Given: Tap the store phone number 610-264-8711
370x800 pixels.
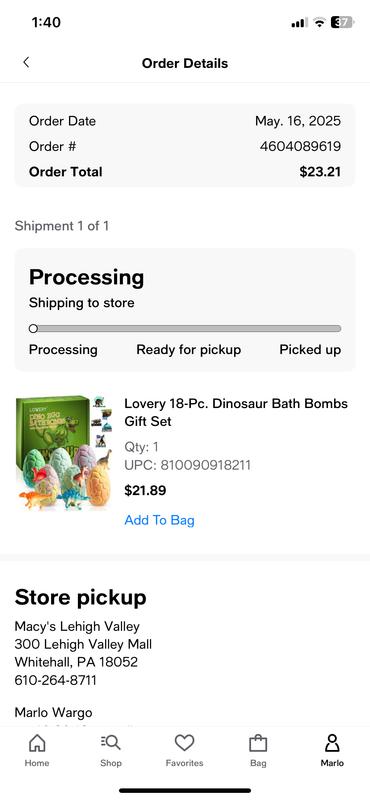Looking at the screenshot, I should click(x=55, y=680).
